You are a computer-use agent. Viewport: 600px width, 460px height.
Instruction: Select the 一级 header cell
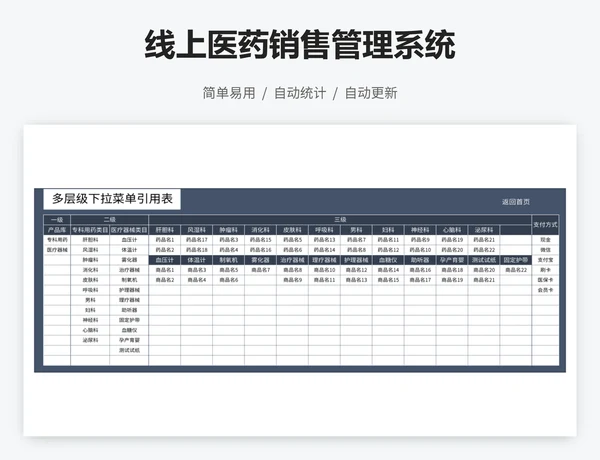click(57, 220)
